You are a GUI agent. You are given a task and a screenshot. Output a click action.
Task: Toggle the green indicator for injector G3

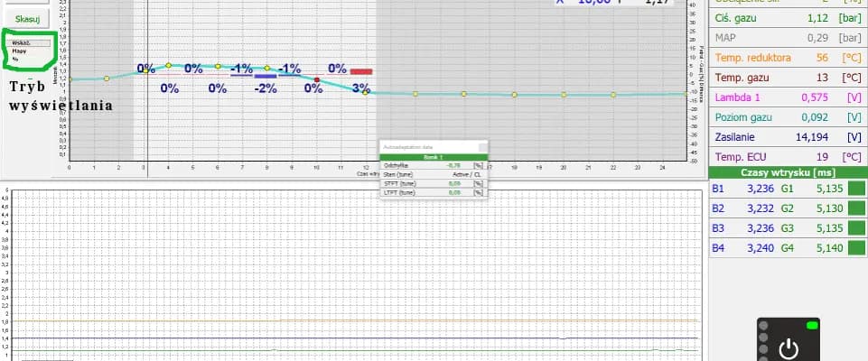855,227
